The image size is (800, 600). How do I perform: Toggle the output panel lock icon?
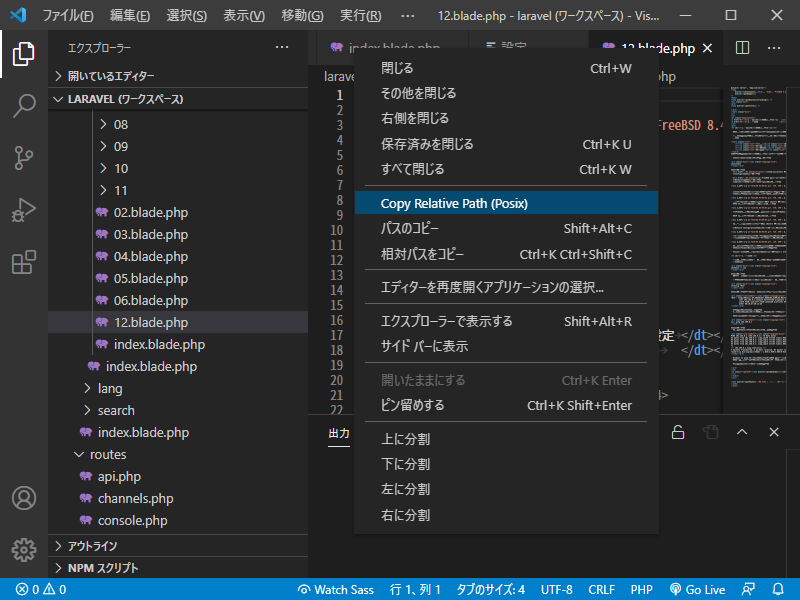678,432
